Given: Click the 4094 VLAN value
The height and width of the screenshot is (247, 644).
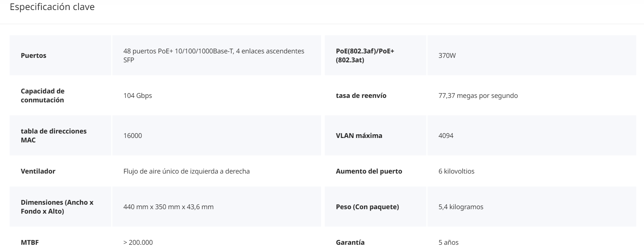Looking at the screenshot, I should 446,136.
